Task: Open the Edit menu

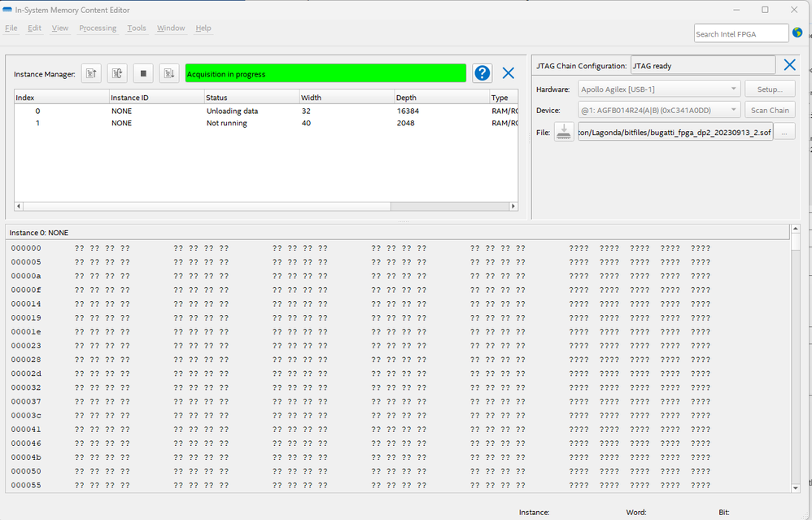Action: (x=35, y=28)
